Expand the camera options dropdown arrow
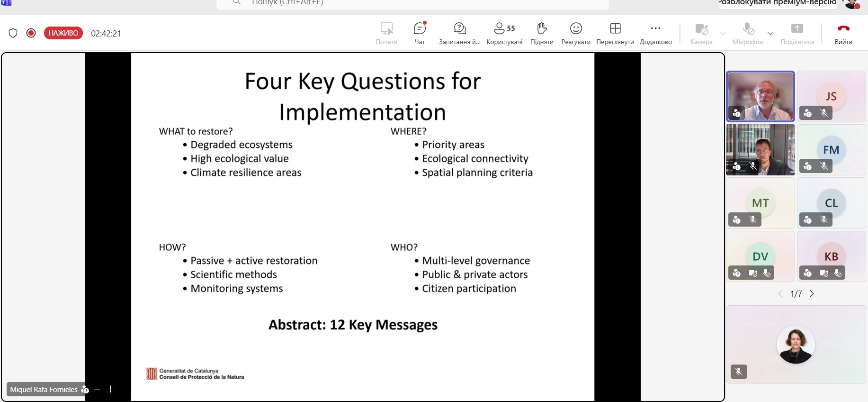Screen dimensions: 868x402 click(723, 34)
